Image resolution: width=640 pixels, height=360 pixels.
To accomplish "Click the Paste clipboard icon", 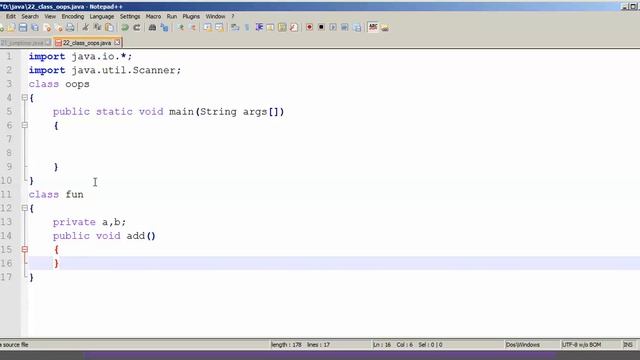I will coord(109,27).
